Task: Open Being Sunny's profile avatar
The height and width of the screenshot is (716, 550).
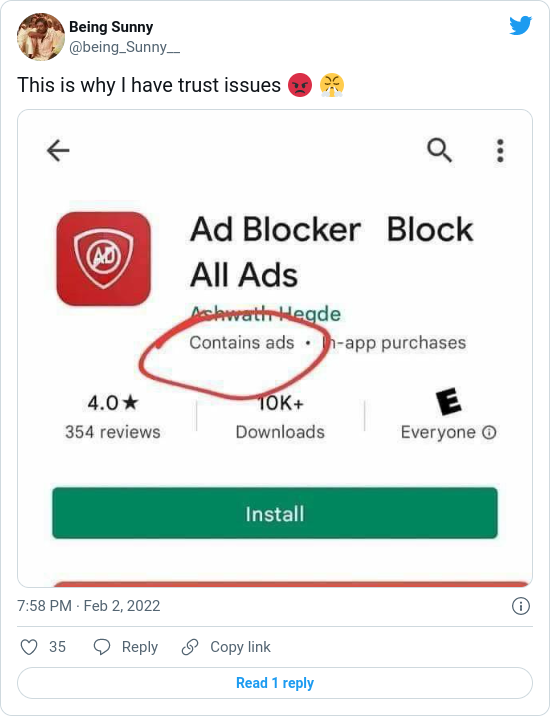Action: 41,37
